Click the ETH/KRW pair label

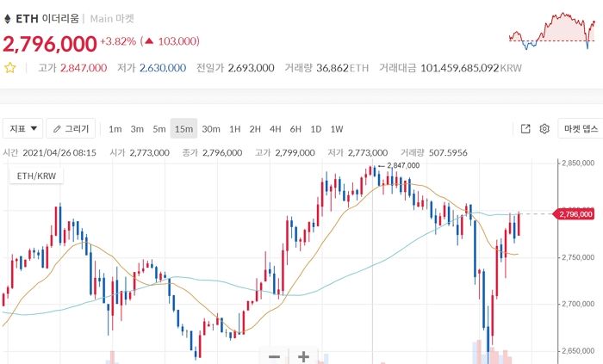coord(34,176)
